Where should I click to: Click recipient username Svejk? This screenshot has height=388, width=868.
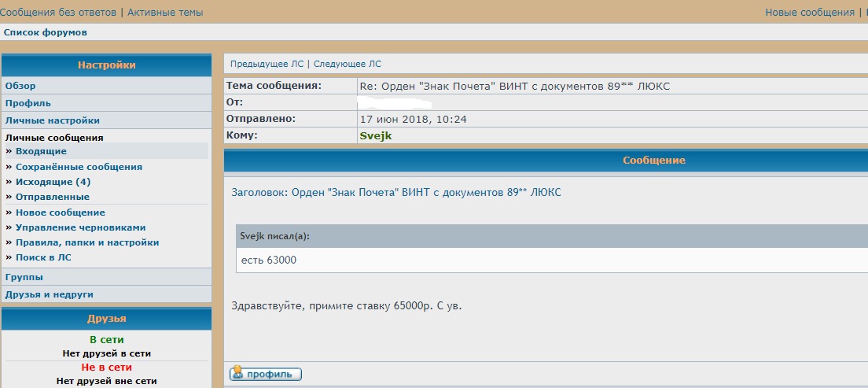(x=375, y=135)
